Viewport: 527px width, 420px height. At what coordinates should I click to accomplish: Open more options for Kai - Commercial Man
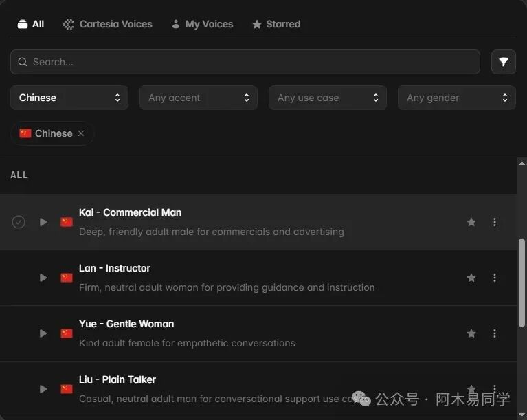pos(495,222)
